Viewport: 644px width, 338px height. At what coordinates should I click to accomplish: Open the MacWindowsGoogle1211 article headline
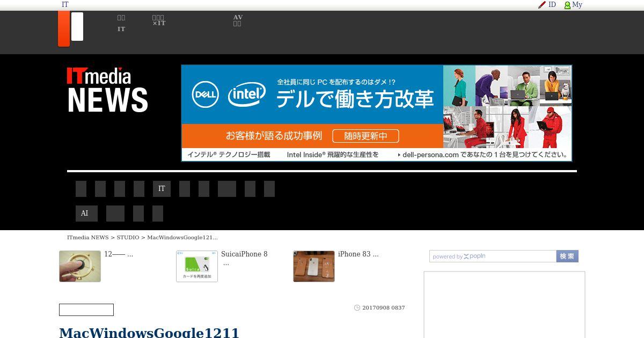coord(149,333)
